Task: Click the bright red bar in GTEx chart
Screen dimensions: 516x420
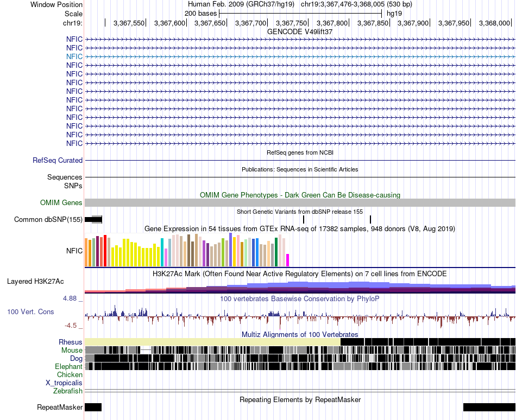Action: tap(105, 251)
